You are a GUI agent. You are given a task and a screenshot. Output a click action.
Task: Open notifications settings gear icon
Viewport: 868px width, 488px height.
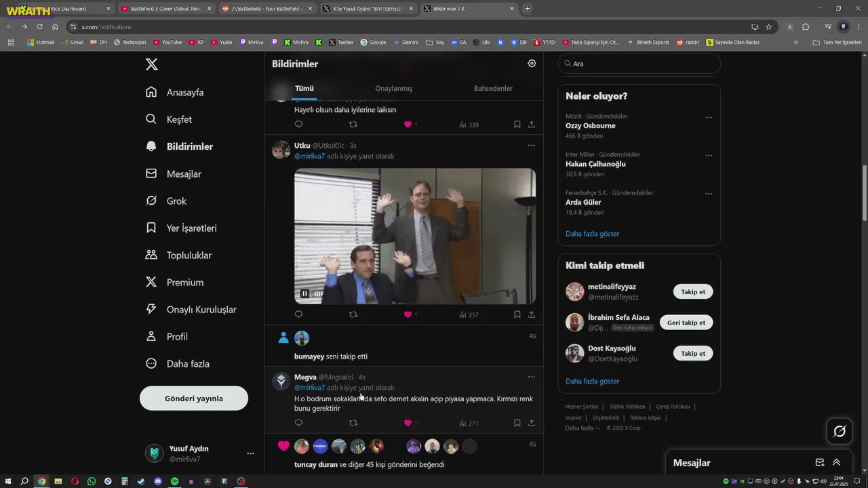[x=532, y=63]
